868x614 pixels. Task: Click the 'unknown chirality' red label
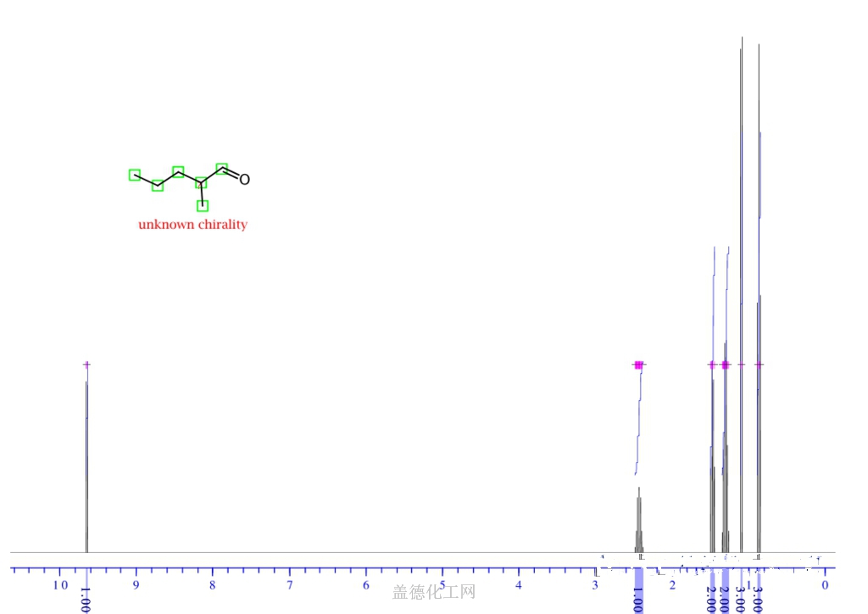coord(192,225)
